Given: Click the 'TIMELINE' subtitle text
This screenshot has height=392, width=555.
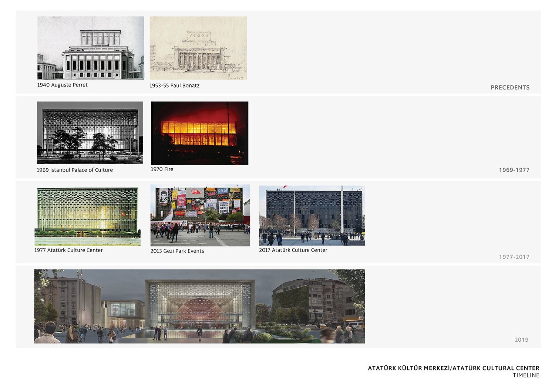Looking at the screenshot, I should coord(526,375).
